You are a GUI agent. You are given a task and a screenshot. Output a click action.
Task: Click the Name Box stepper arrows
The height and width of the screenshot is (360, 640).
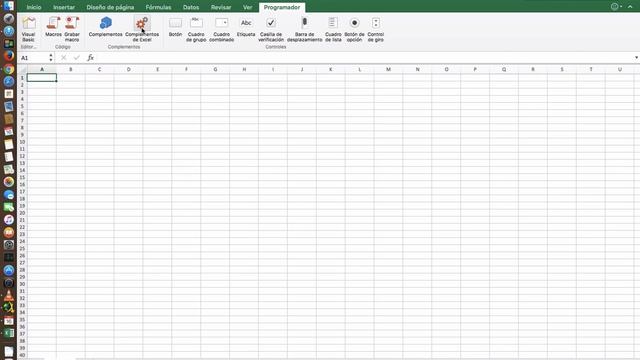51,58
